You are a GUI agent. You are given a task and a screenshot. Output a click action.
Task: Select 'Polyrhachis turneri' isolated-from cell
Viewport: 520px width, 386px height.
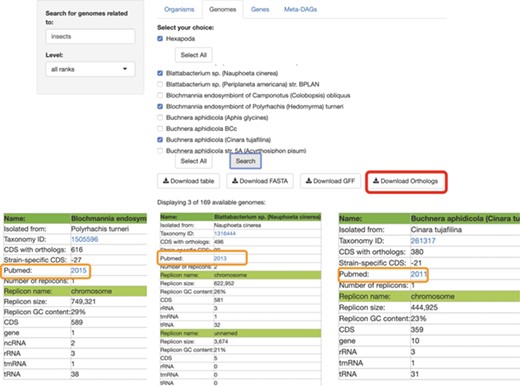tap(100, 229)
